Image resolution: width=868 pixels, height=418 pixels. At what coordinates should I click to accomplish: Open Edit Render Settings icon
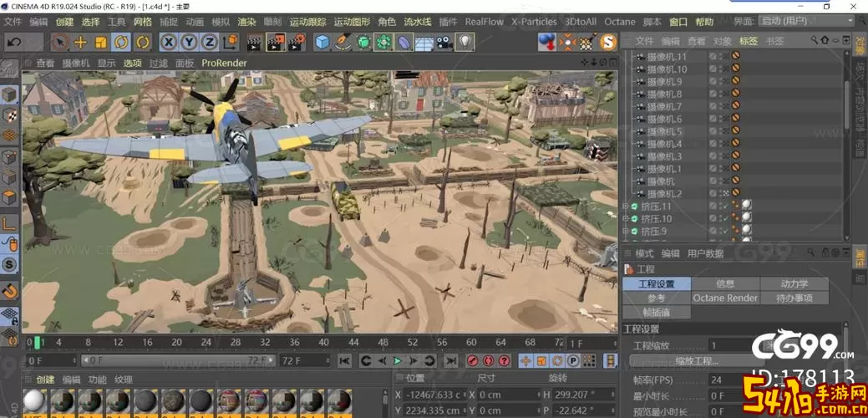tap(297, 42)
